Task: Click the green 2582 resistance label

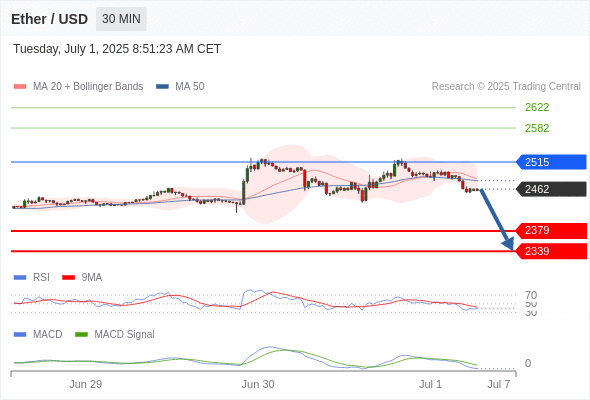Action: tap(537, 128)
